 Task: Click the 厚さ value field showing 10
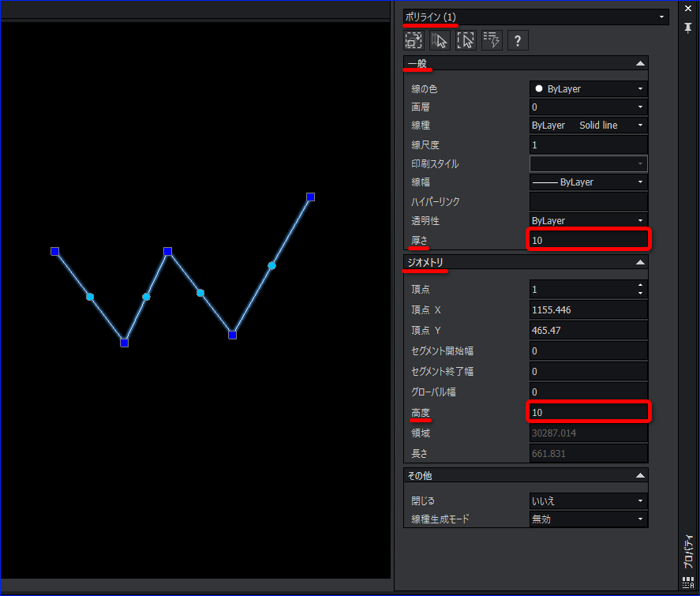pos(588,238)
